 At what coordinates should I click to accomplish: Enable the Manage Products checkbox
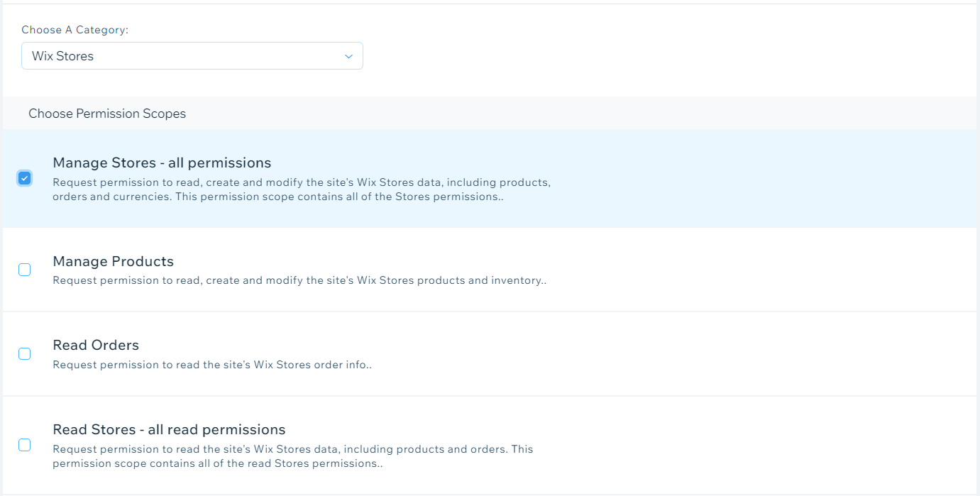[25, 270]
